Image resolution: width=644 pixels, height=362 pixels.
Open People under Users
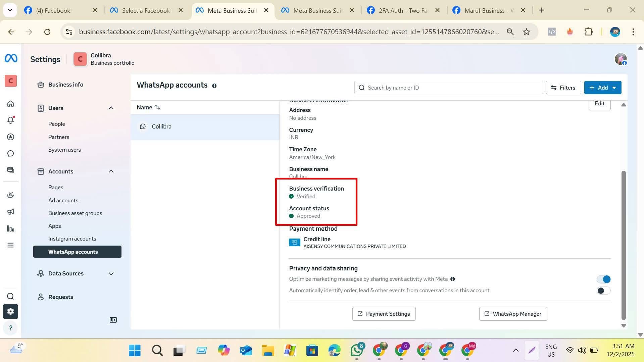click(57, 124)
